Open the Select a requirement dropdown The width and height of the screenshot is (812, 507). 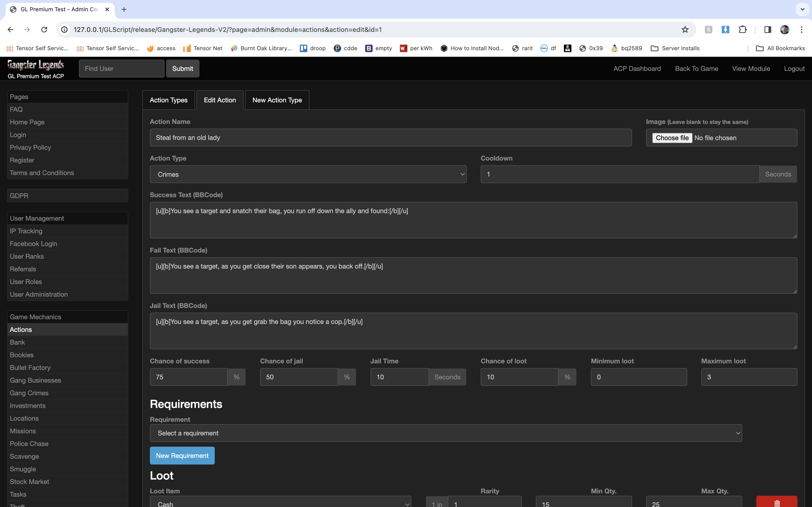pyautogui.click(x=446, y=433)
